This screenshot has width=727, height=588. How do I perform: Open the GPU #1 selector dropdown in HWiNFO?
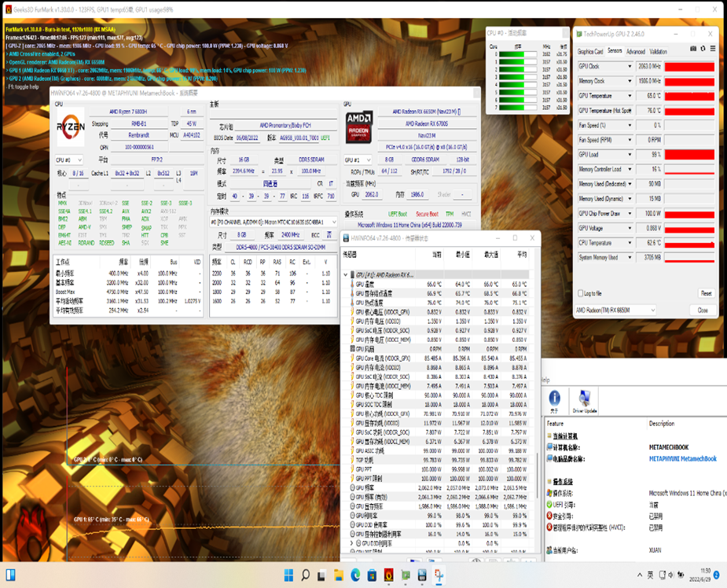click(x=358, y=160)
